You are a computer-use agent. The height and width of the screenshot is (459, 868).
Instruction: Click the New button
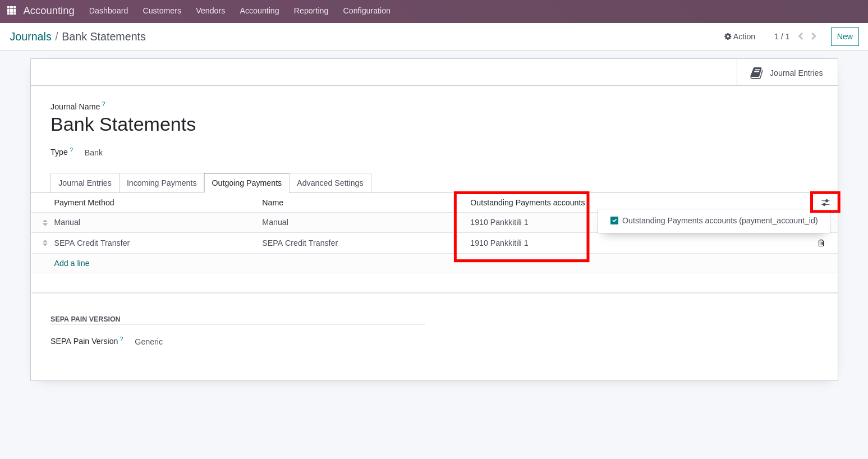coord(844,36)
